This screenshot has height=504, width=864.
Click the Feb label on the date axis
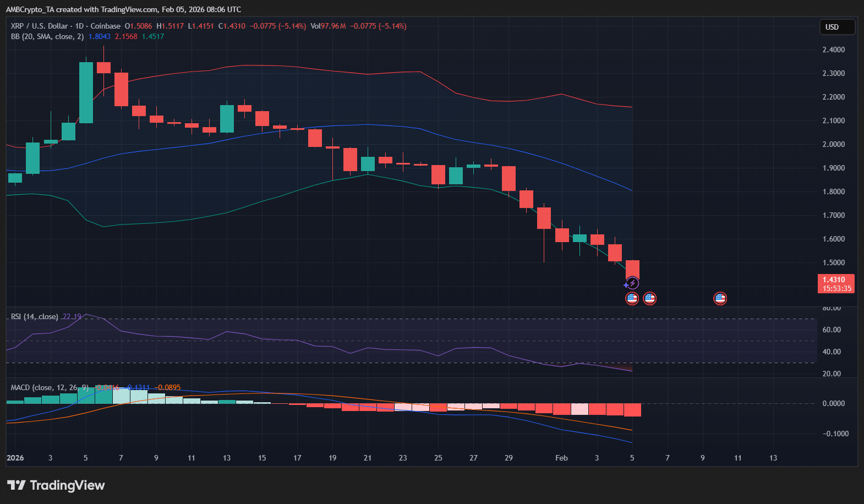click(x=561, y=458)
